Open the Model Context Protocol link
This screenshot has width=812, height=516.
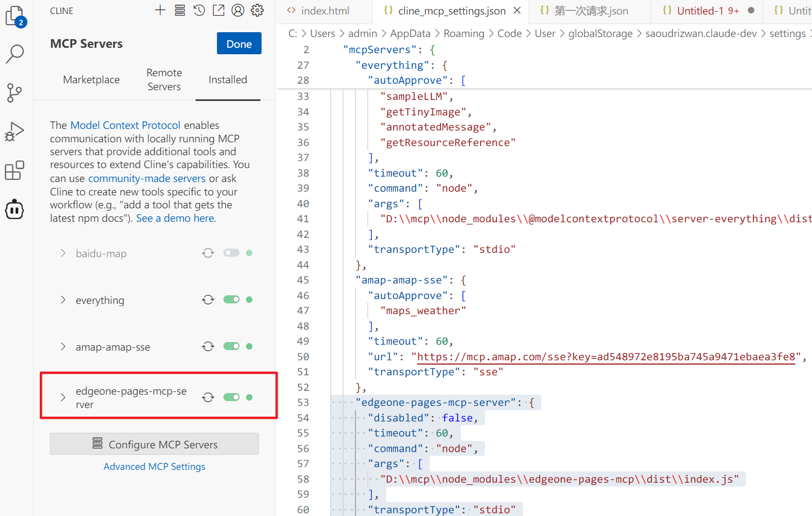[125, 125]
